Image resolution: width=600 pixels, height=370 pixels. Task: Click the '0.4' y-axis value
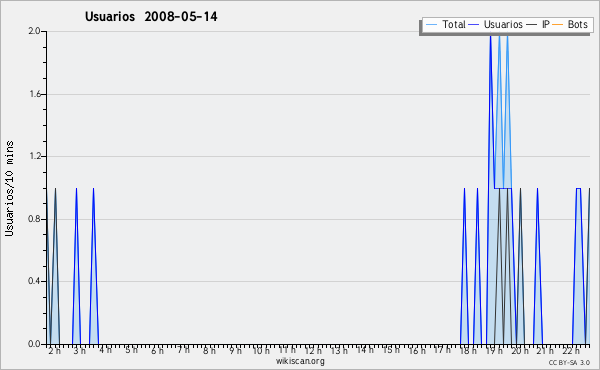point(34,281)
